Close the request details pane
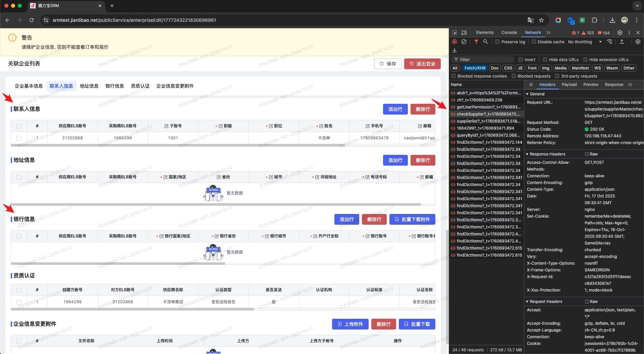Image resolution: width=644 pixels, height=354 pixels. 531,85
